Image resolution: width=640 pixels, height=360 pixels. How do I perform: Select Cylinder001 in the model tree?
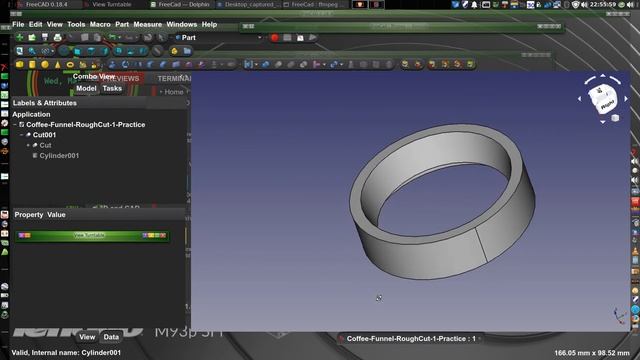(x=59, y=156)
